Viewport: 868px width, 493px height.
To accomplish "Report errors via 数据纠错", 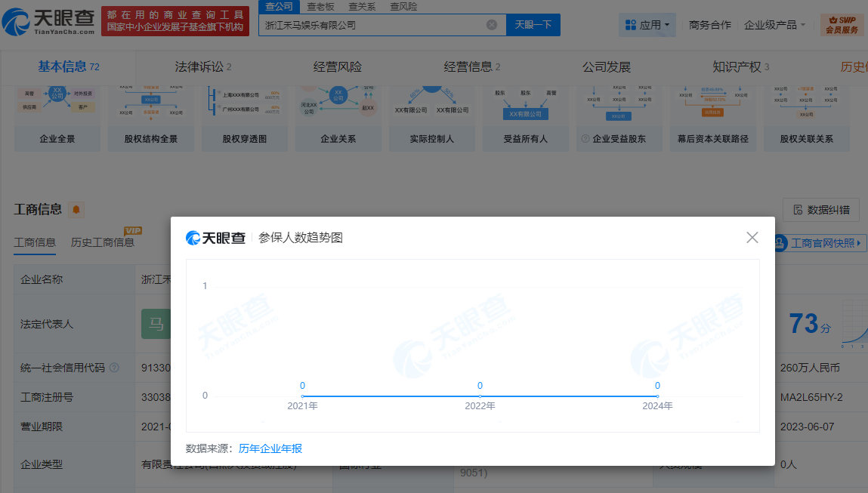I will pyautogui.click(x=822, y=210).
